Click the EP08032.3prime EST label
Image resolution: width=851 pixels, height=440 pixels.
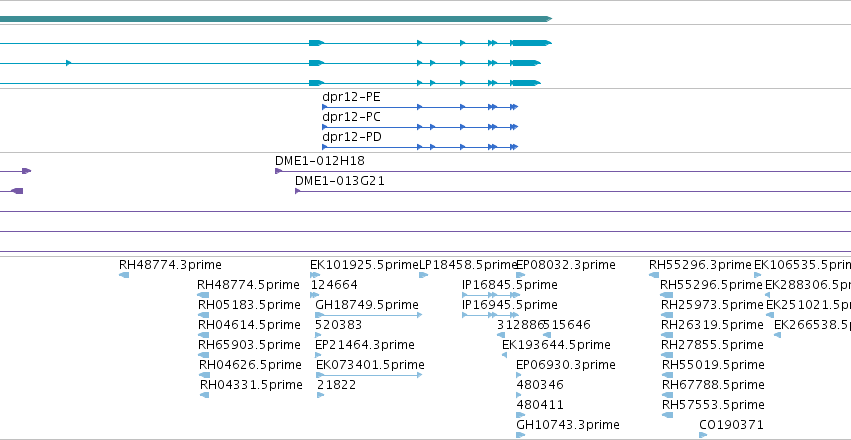pyautogui.click(x=566, y=265)
